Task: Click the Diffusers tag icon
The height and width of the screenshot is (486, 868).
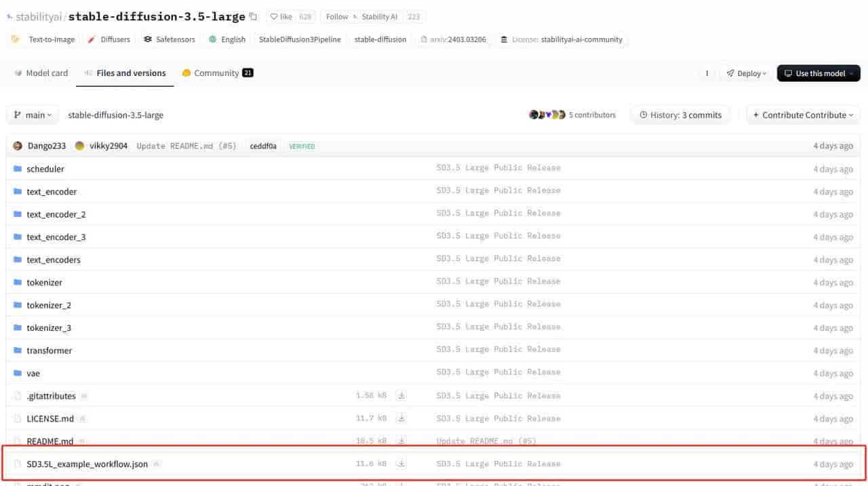Action: pyautogui.click(x=92, y=39)
